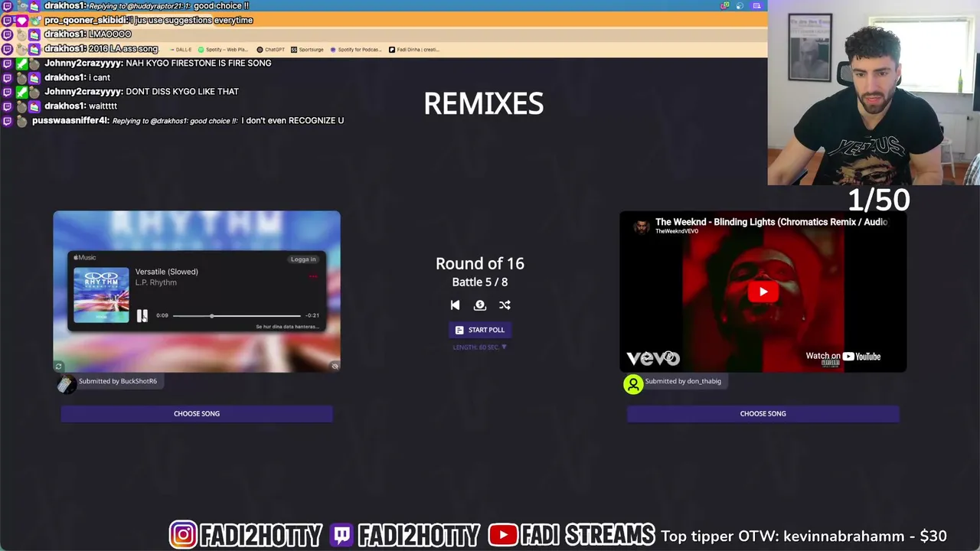Click the Twitch icon beside pusswaasniffer4l message
This screenshot has height=551, width=980.
click(x=8, y=121)
